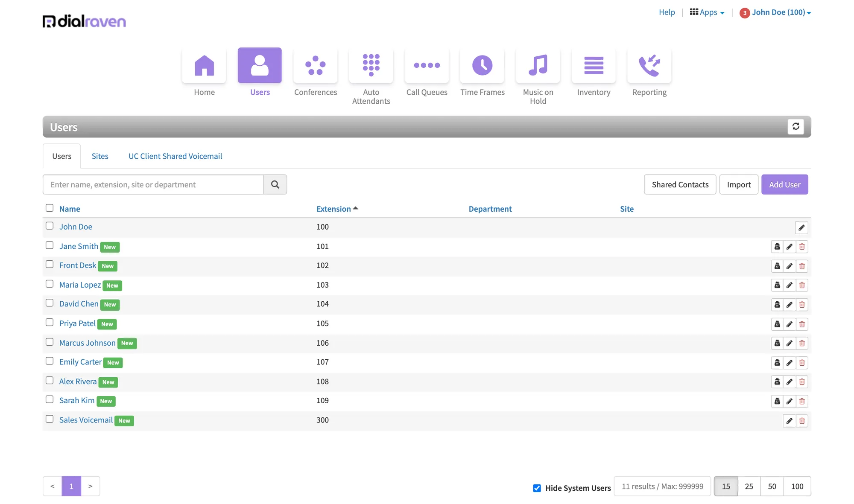Open the Reporting section
Screen dimensions: 854x504
pos(649,73)
